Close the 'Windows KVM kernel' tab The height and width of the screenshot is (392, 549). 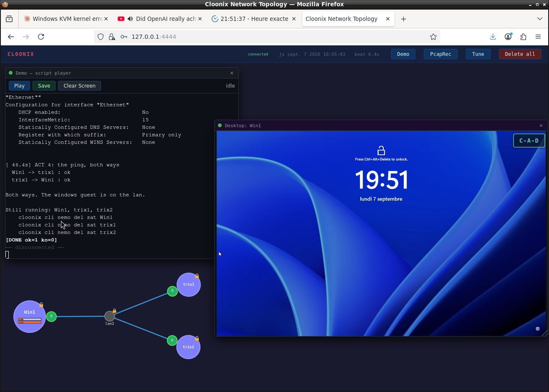(106, 19)
